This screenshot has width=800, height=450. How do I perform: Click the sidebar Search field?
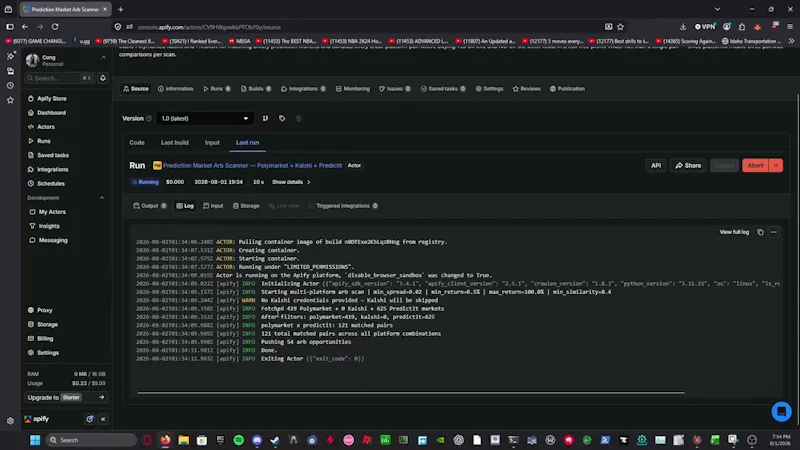[x=60, y=78]
